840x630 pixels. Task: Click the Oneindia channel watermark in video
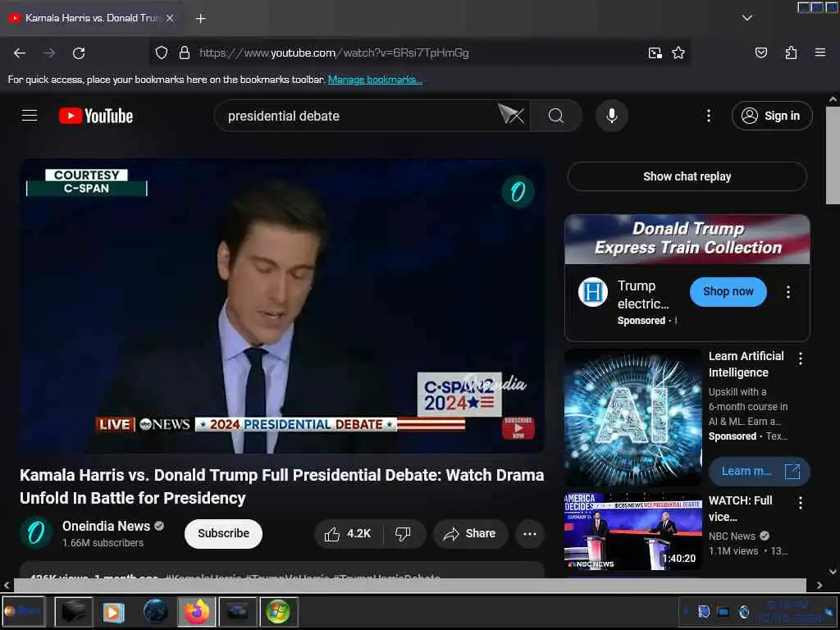(x=518, y=191)
